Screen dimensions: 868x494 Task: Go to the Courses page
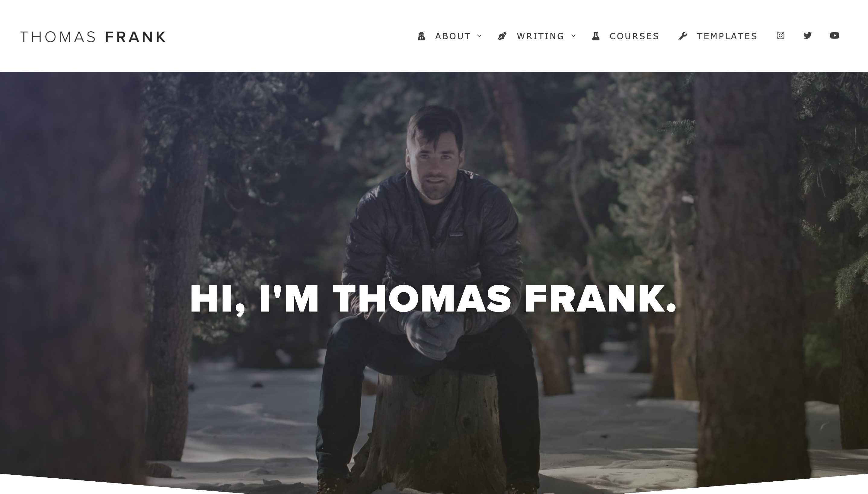pos(634,36)
